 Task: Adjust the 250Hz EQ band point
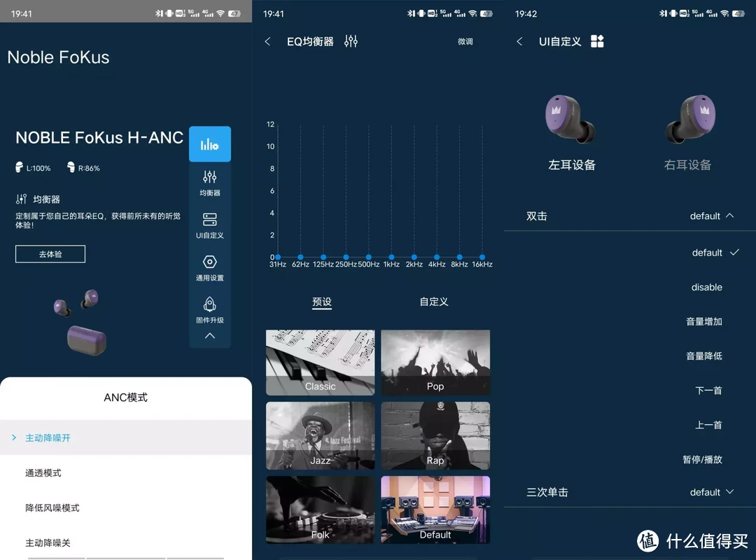tap(346, 257)
